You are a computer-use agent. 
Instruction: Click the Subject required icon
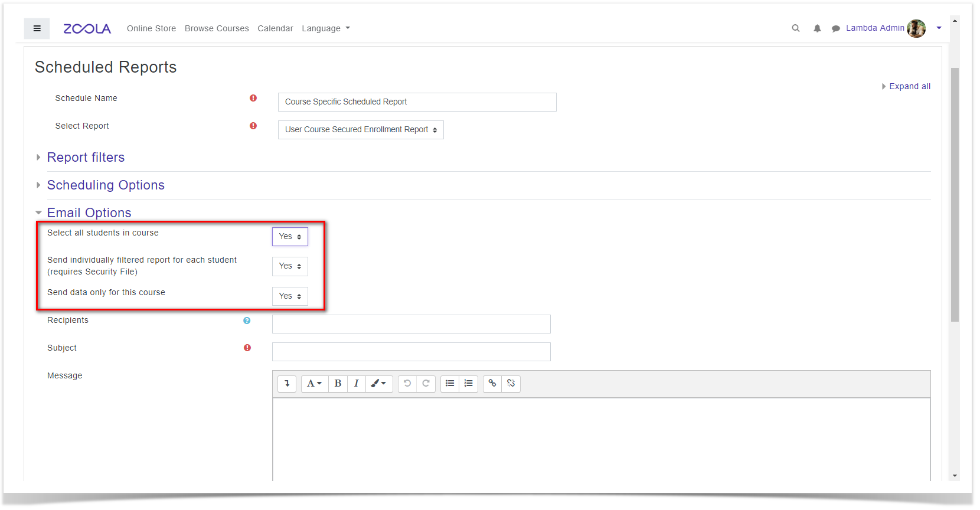(x=247, y=348)
